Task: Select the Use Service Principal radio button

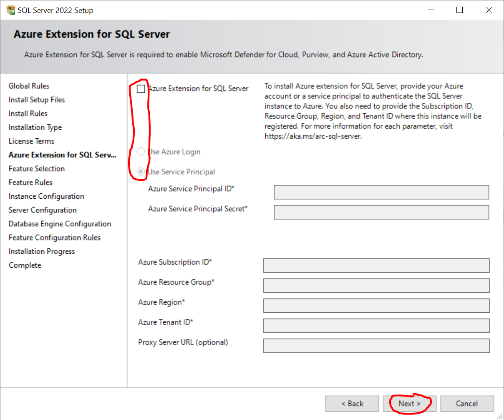Action: pyautogui.click(x=141, y=172)
